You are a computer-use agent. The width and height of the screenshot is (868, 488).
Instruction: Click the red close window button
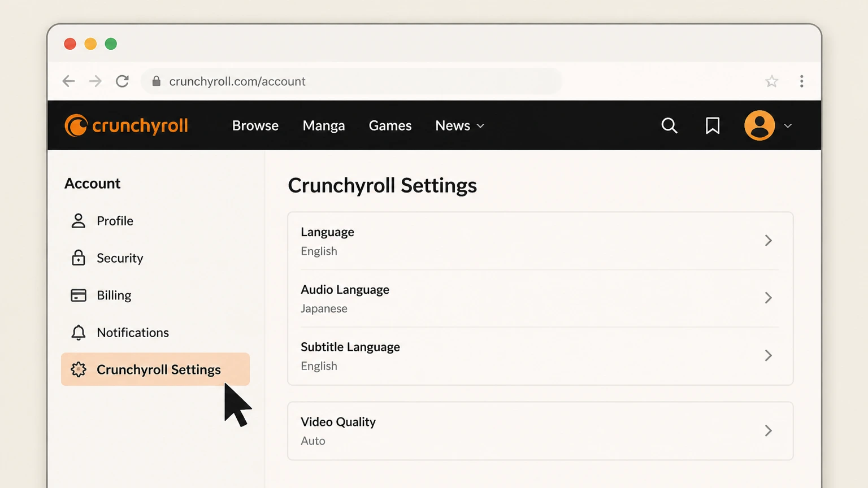70,44
